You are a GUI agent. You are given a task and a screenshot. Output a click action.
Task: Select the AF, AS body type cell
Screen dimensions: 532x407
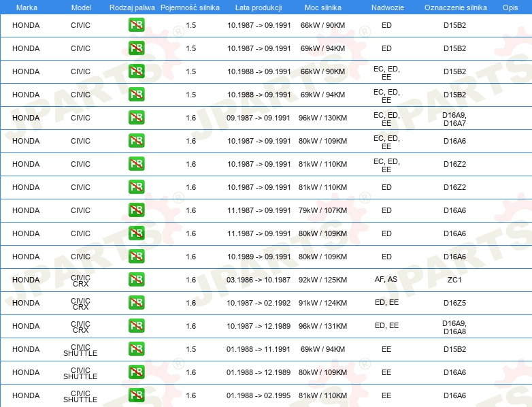[x=386, y=279]
